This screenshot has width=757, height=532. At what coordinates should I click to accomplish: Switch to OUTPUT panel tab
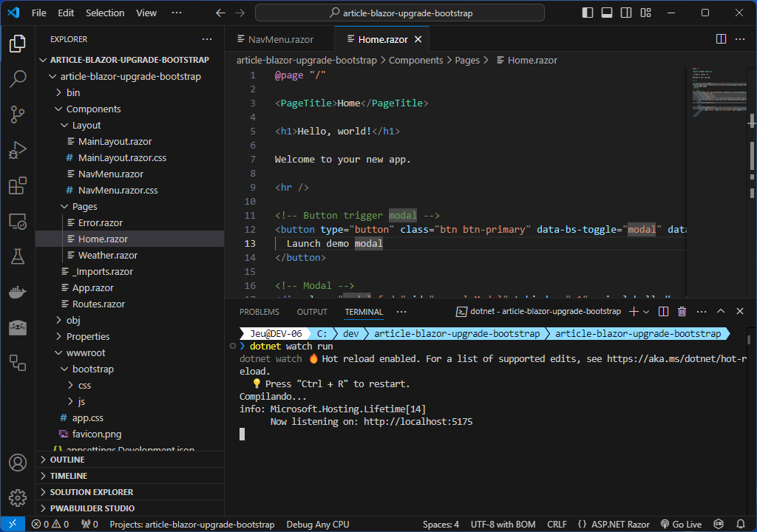pos(312,312)
